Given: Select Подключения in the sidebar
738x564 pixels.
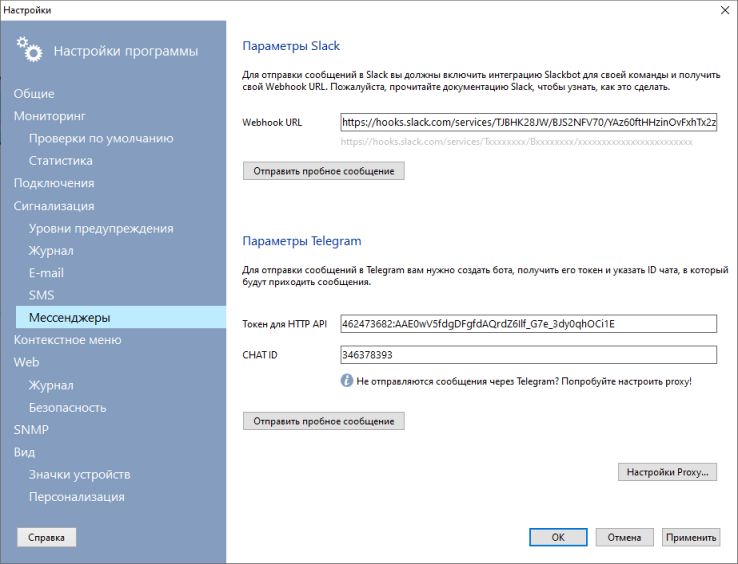Looking at the screenshot, I should pos(54,183).
